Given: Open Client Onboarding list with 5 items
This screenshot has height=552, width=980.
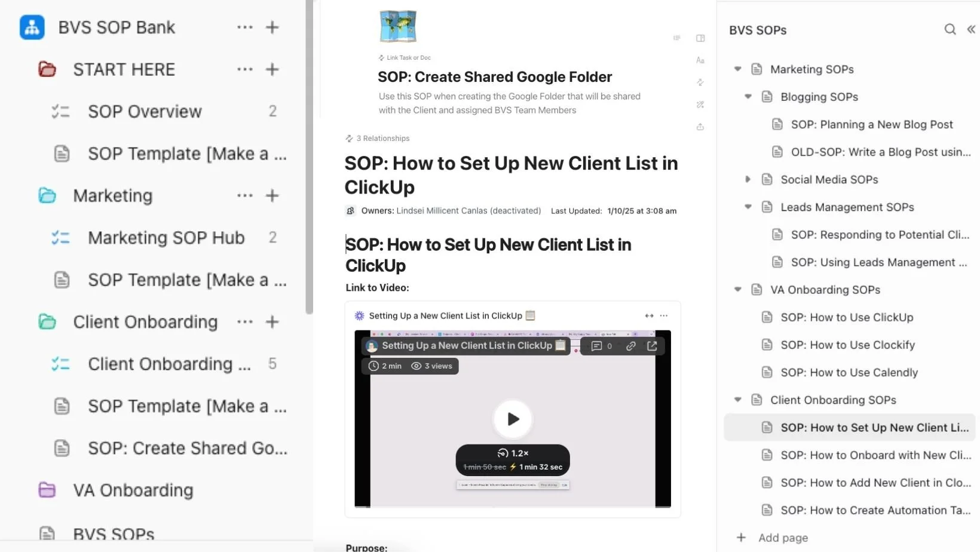Looking at the screenshot, I should point(169,364).
